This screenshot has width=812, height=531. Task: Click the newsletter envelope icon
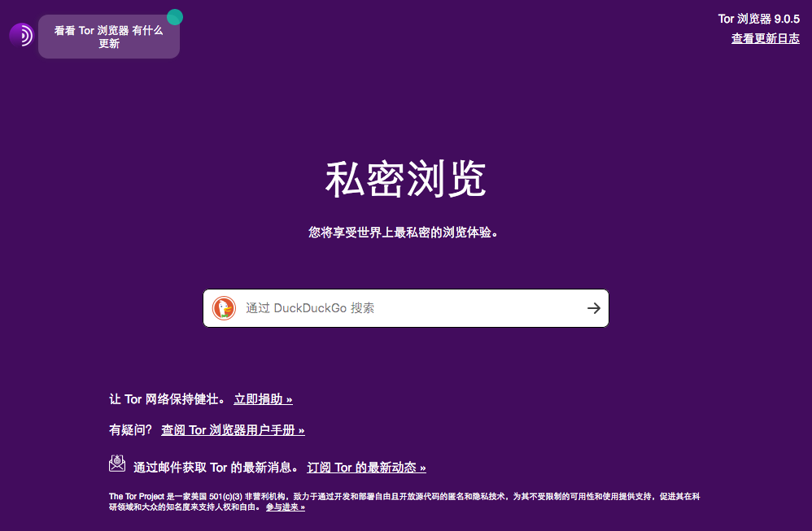click(117, 464)
